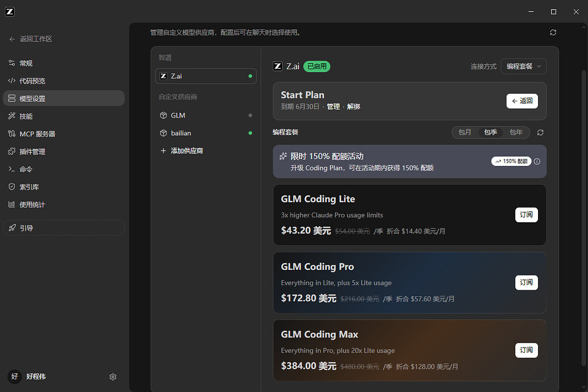Switch to 包季 quarterly billing tab
This screenshot has width=588, height=392.
click(x=490, y=132)
